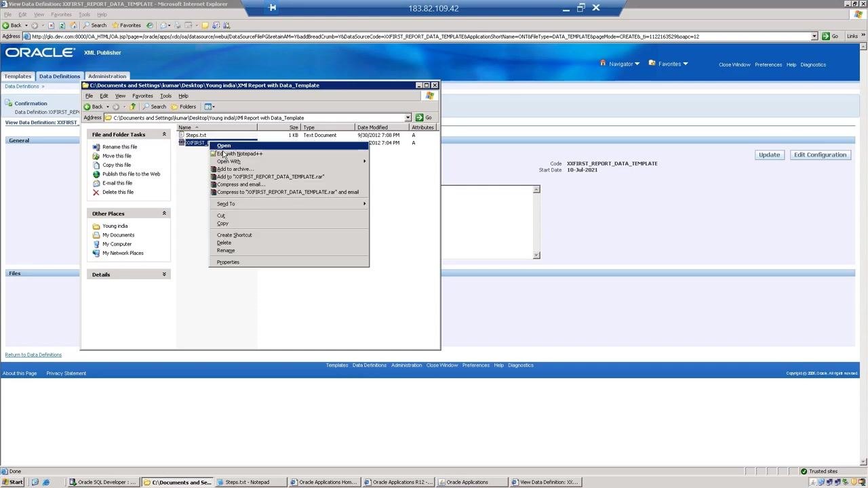
Task: Open the Oracle Favorites dropdown
Action: click(x=669, y=64)
